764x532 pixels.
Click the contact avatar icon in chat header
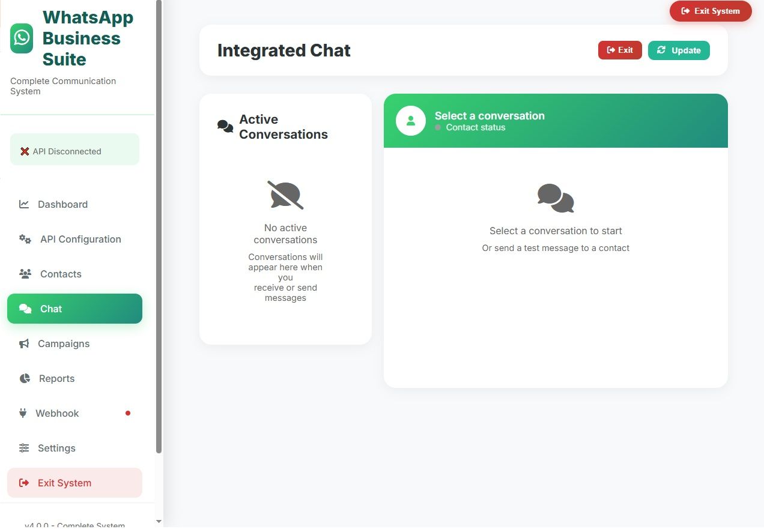411,121
